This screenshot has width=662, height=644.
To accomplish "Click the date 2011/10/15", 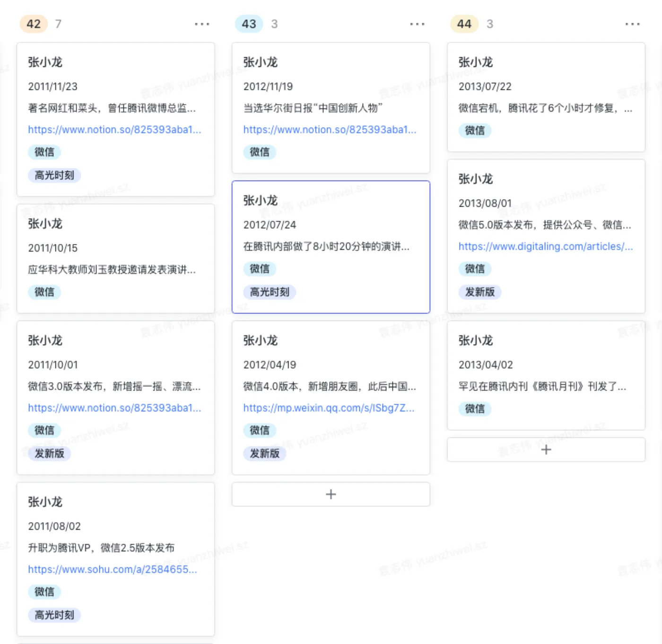I will coord(52,248).
